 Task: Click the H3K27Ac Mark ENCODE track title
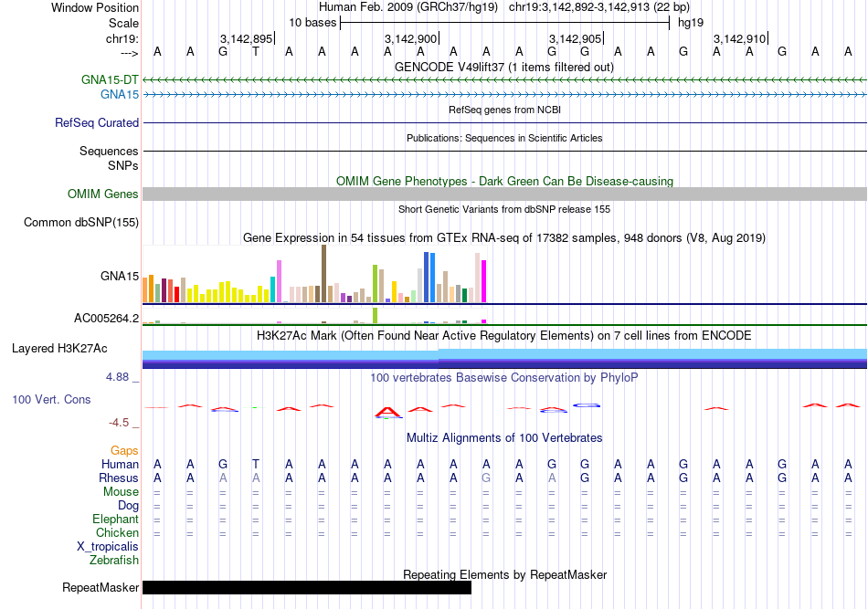point(504,336)
